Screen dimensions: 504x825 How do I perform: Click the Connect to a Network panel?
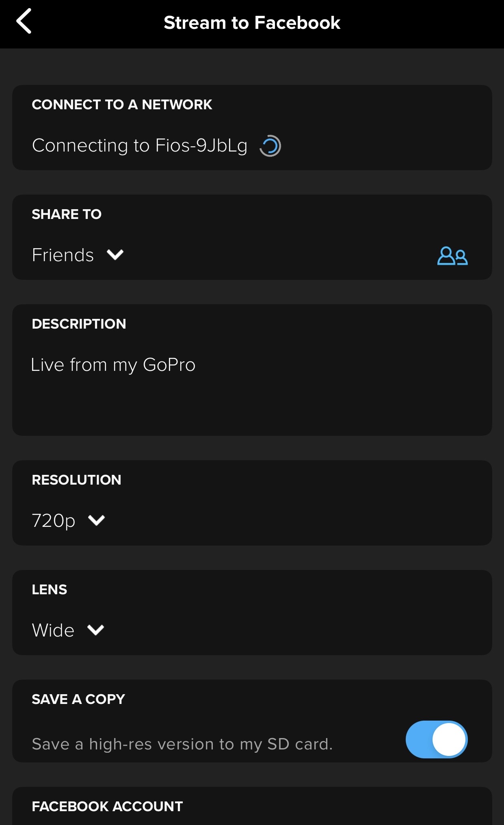point(252,127)
